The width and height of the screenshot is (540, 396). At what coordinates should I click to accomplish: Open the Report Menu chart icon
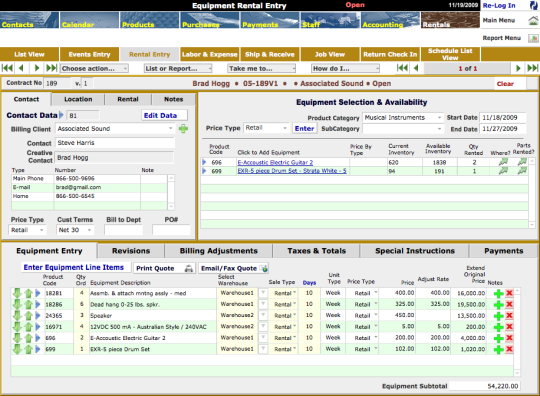533,38
